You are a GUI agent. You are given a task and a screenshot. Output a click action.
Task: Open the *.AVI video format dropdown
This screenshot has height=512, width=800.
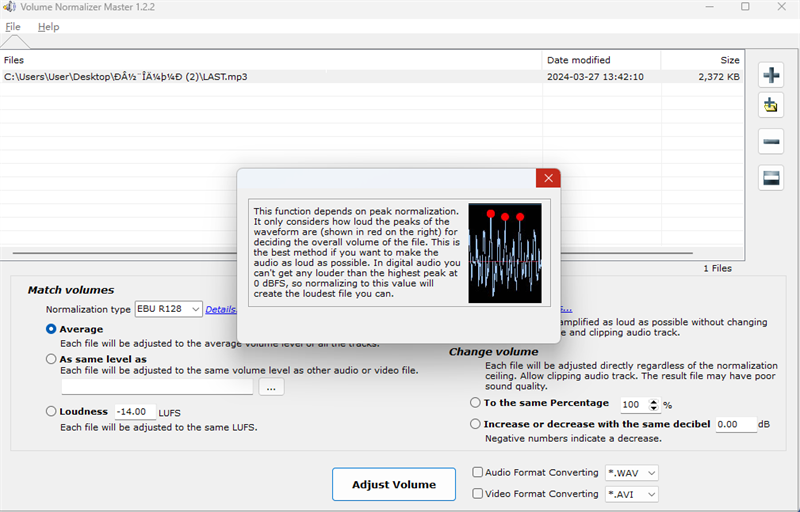tap(632, 494)
